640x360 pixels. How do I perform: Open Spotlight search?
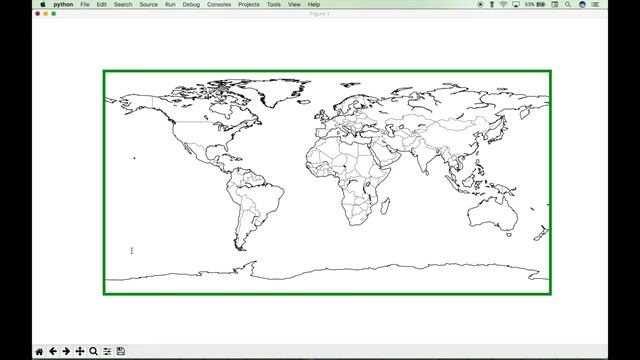coord(568,4)
